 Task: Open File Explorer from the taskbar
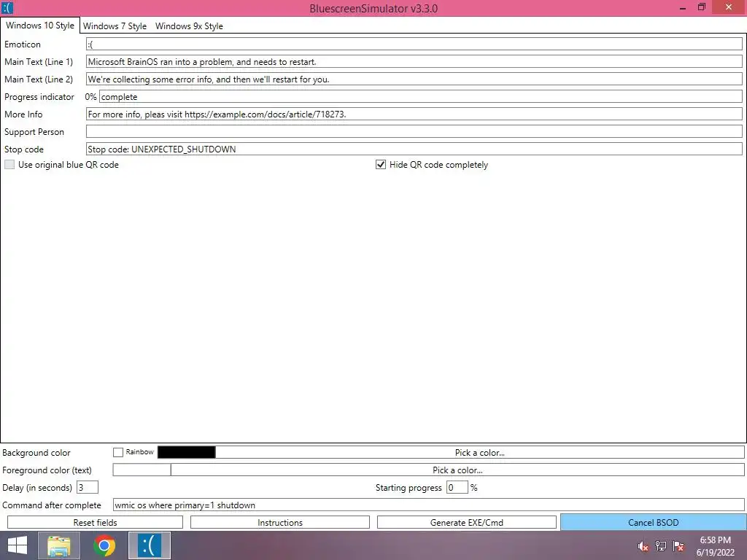pyautogui.click(x=59, y=545)
